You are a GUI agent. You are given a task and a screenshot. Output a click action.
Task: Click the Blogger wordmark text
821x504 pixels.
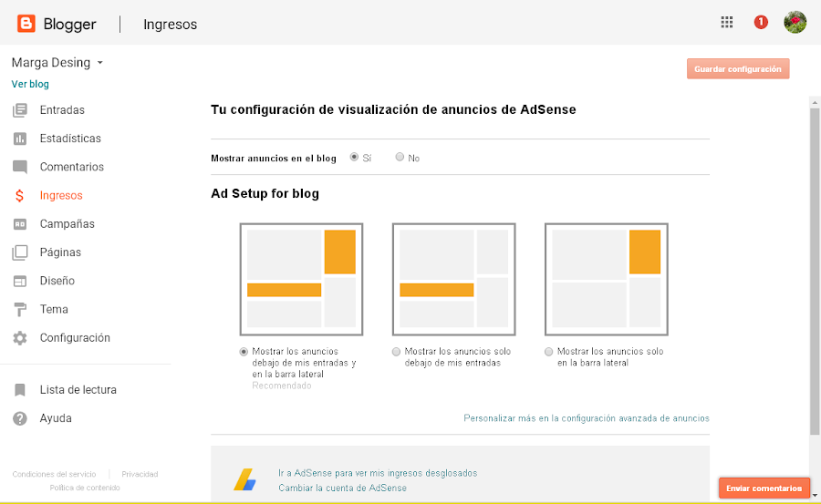click(x=69, y=24)
